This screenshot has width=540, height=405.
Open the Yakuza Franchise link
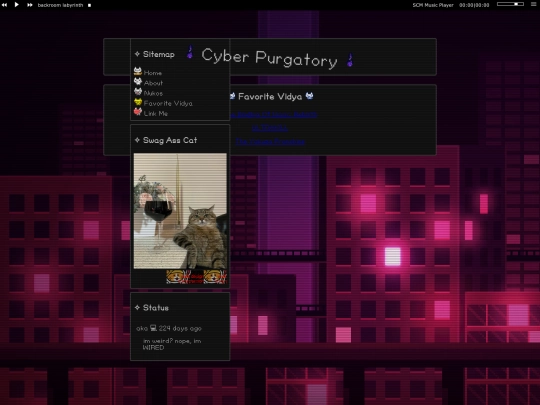(x=270, y=142)
